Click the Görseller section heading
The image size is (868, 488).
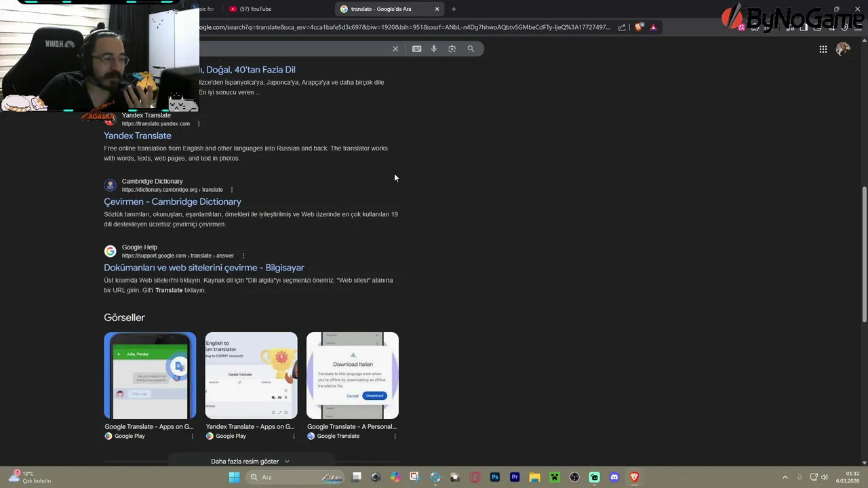(124, 317)
